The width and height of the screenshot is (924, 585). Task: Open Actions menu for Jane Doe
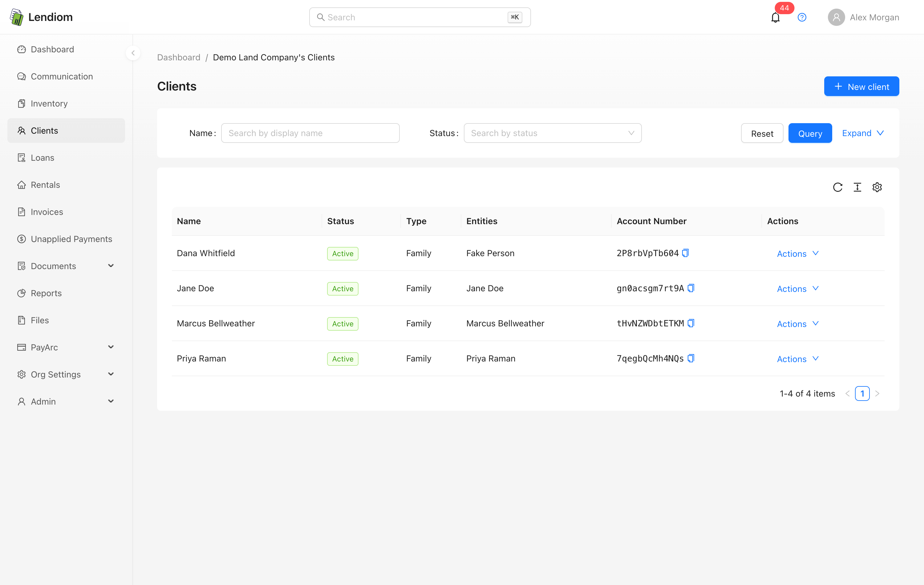(798, 289)
